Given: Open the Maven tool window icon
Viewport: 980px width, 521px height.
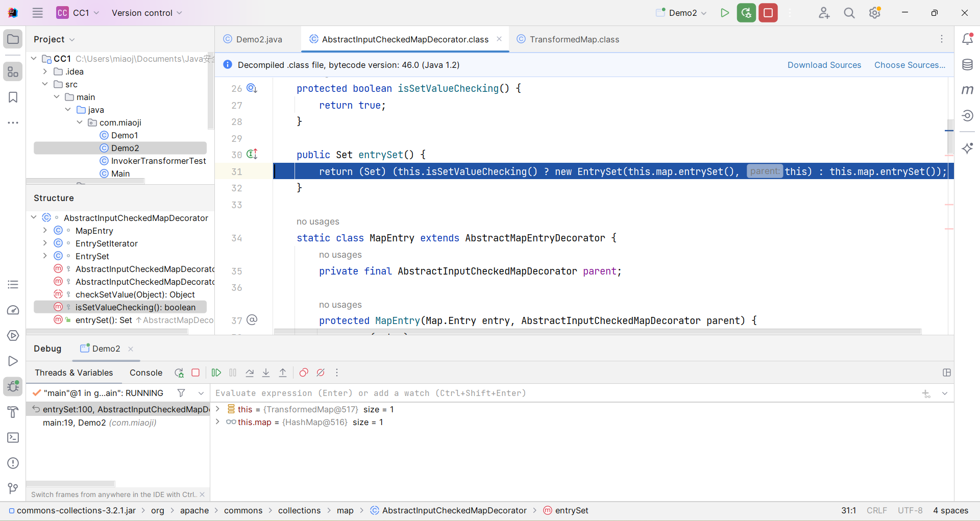Looking at the screenshot, I should [x=967, y=90].
